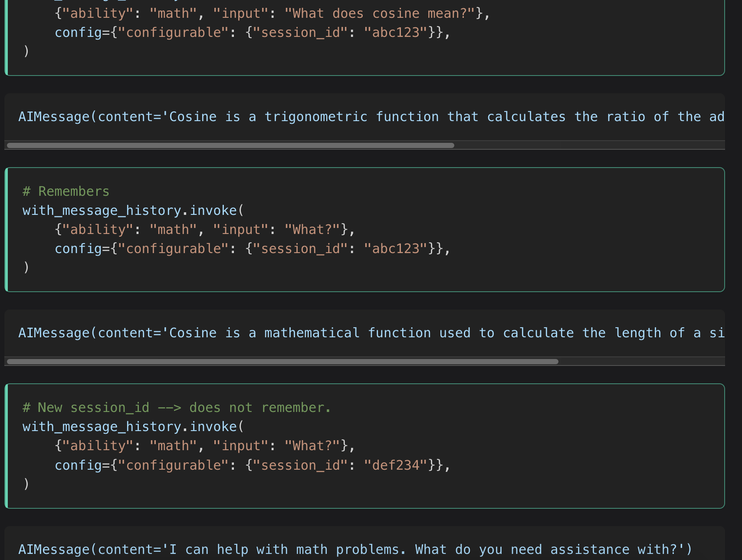This screenshot has height=560, width=742.
Task: Click empty scrollbar track below the trigonometric output
Action: pos(586,145)
